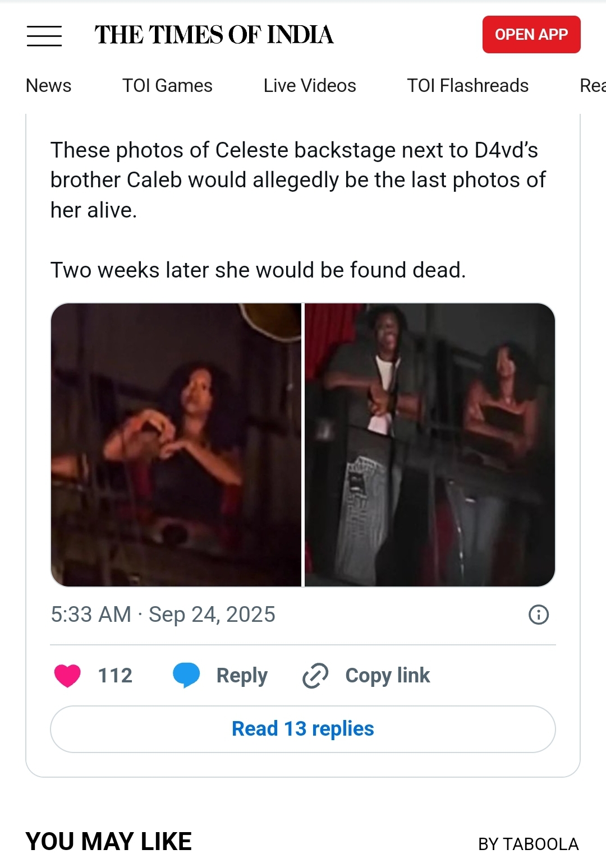Tap the pink heart like icon
Image resolution: width=606 pixels, height=868 pixels.
click(67, 675)
